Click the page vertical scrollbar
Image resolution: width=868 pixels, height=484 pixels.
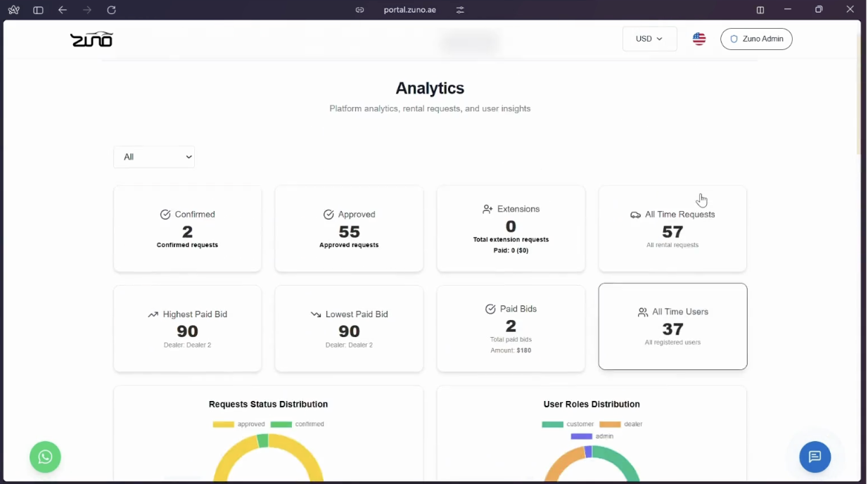[x=858, y=95]
